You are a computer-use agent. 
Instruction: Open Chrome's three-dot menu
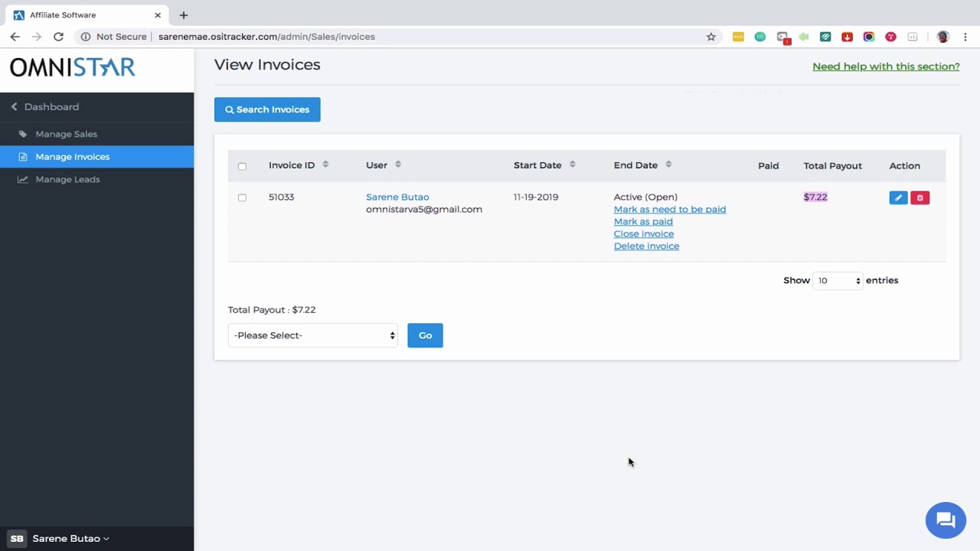click(965, 37)
